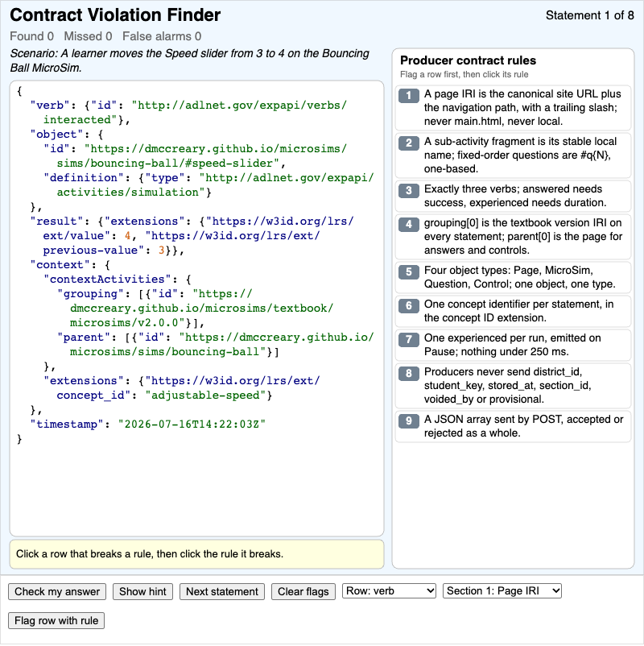
Task: Click the yellow instruction message box
Action: coord(197,554)
